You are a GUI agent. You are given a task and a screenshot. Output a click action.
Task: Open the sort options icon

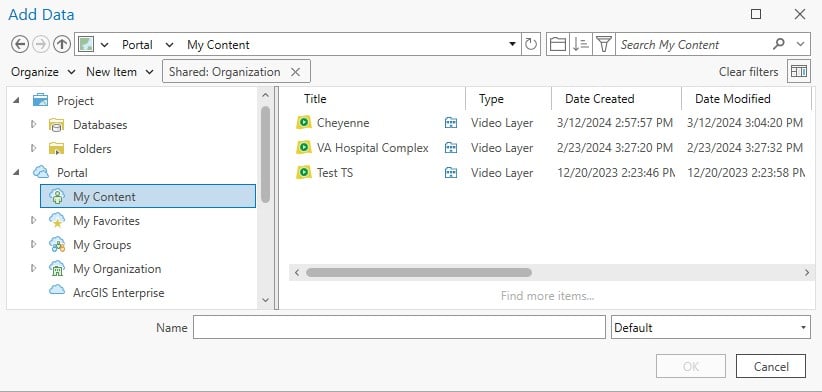coord(581,45)
